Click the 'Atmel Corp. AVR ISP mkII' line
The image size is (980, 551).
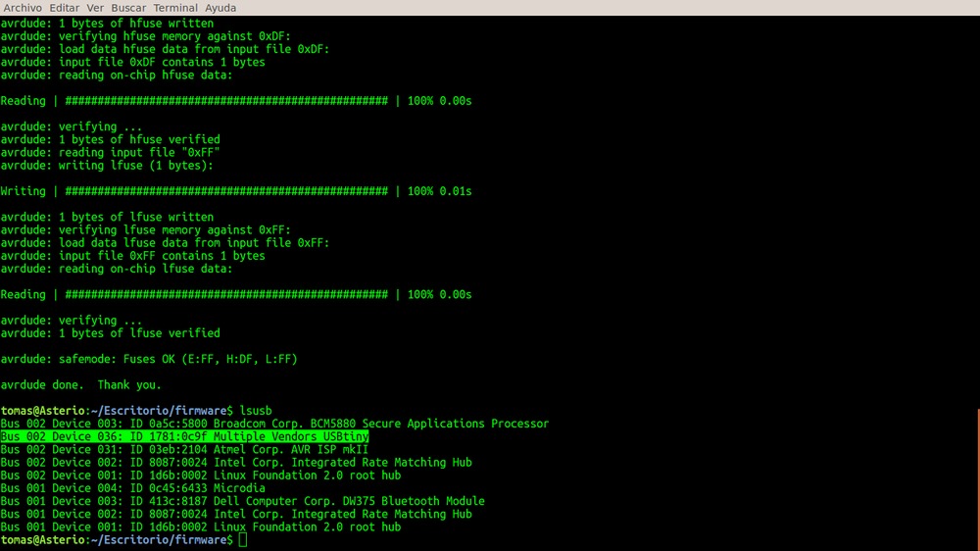[x=184, y=450]
